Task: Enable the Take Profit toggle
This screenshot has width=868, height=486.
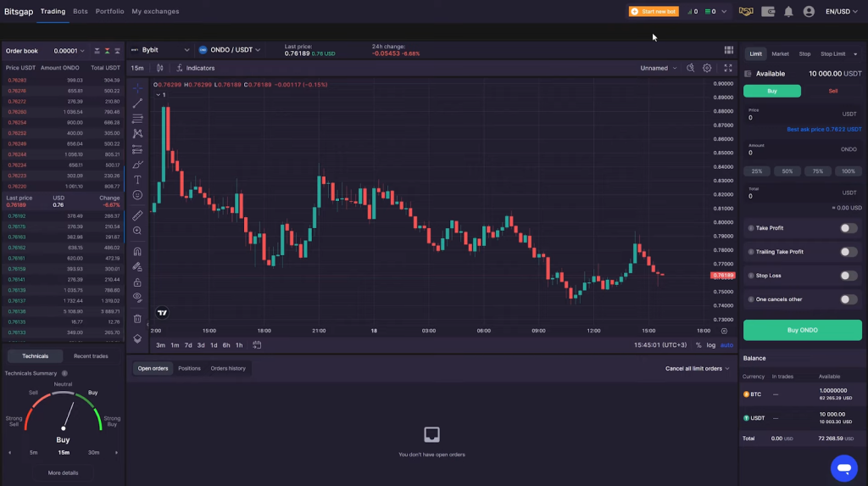Action: click(848, 228)
